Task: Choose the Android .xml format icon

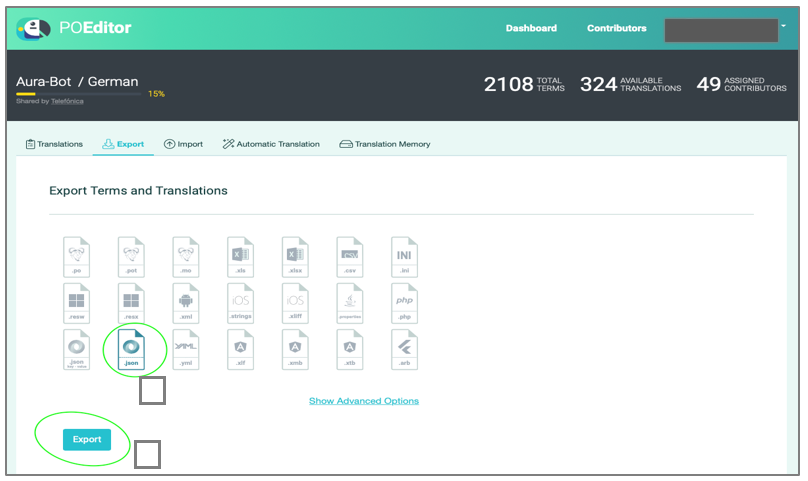Action: (x=186, y=303)
